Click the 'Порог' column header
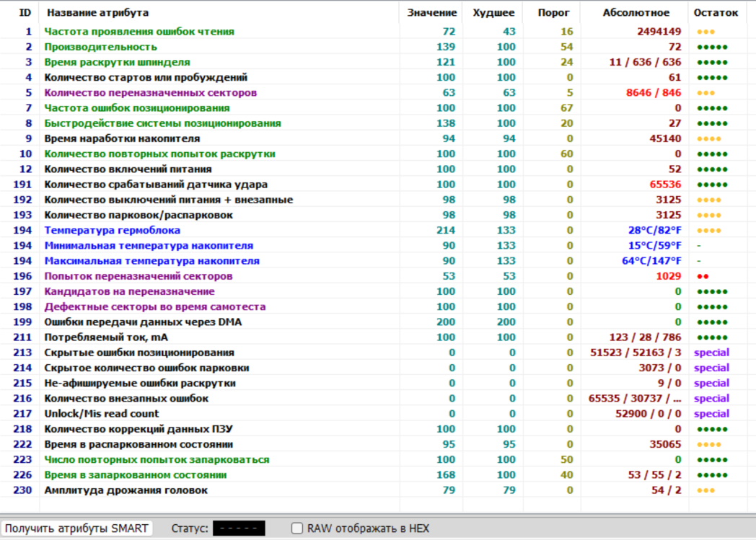756x540 pixels. (554, 12)
